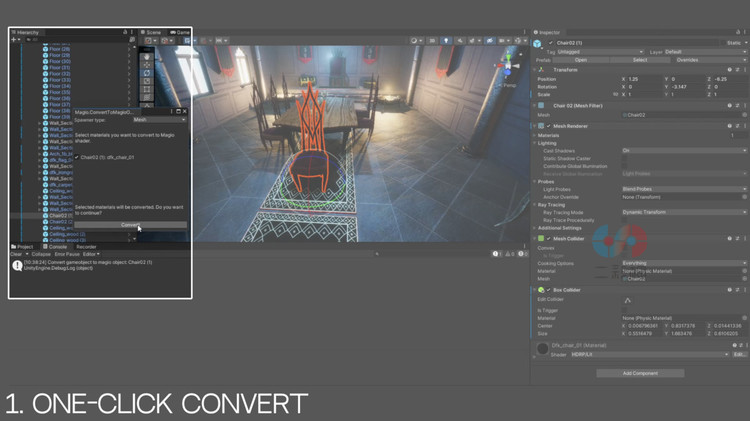This screenshot has width=750, height=421.
Task: Select the Rotate tool in Scene toolbar
Action: click(x=147, y=73)
